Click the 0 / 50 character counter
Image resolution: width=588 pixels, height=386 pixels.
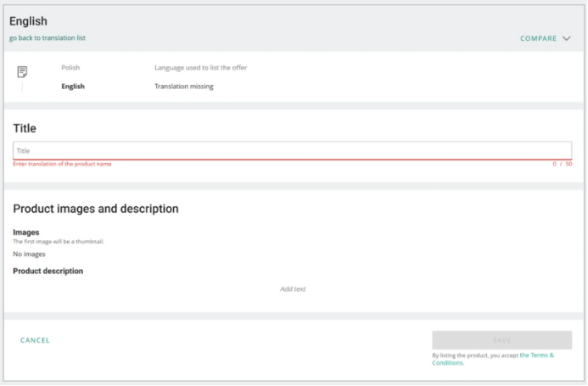pos(562,164)
